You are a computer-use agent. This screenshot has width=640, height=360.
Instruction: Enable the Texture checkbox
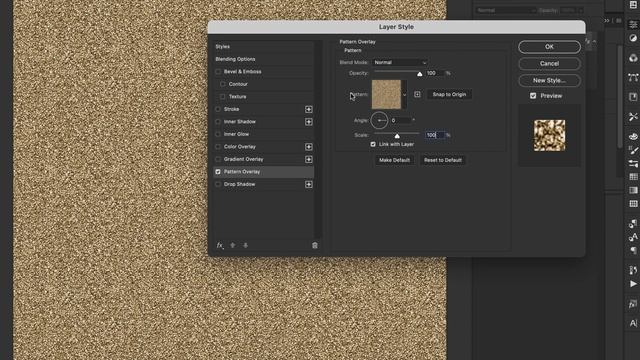(222, 97)
